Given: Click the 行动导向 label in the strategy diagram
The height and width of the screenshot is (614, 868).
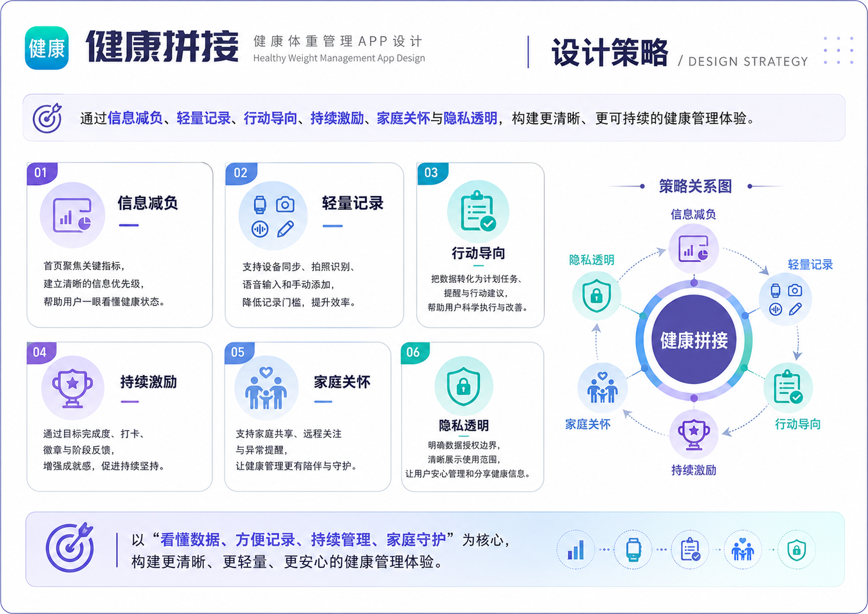Looking at the screenshot, I should [x=798, y=424].
